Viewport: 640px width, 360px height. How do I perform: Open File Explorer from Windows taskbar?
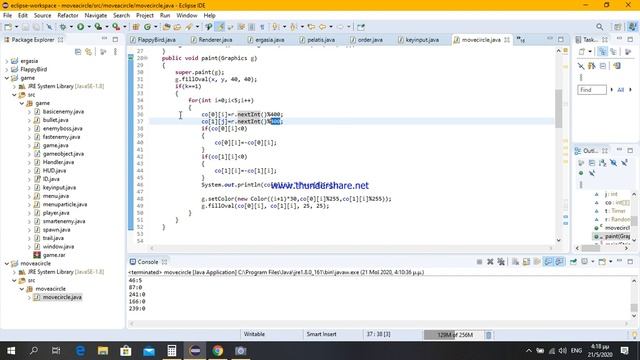coord(103,351)
